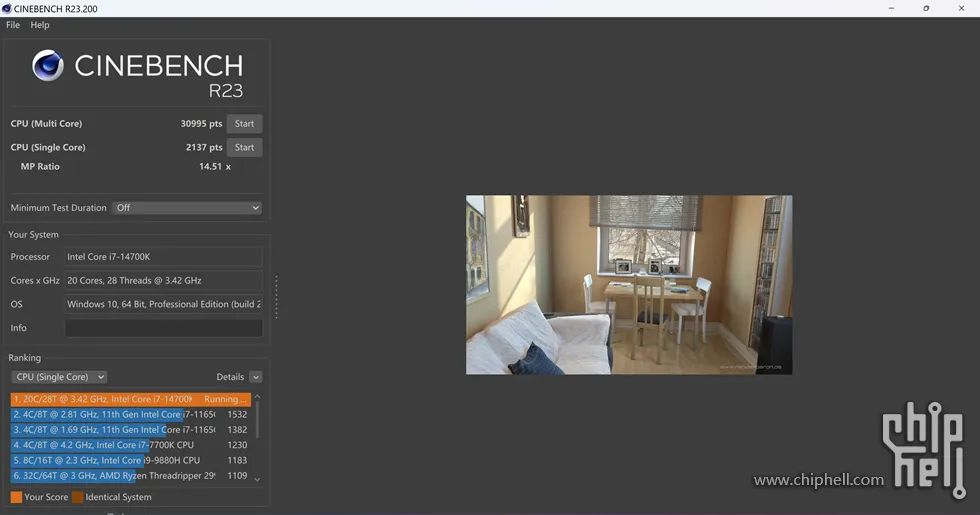Select ranking row 5 i9-9880H CPU
Screen dimensions: 980x515
tap(131, 460)
